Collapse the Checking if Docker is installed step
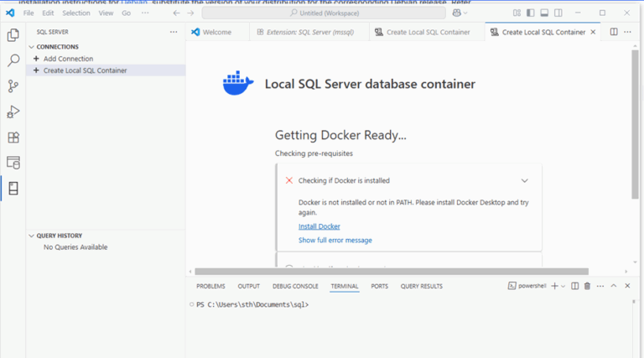Screen dimensions: 644x358 pyautogui.click(x=524, y=180)
